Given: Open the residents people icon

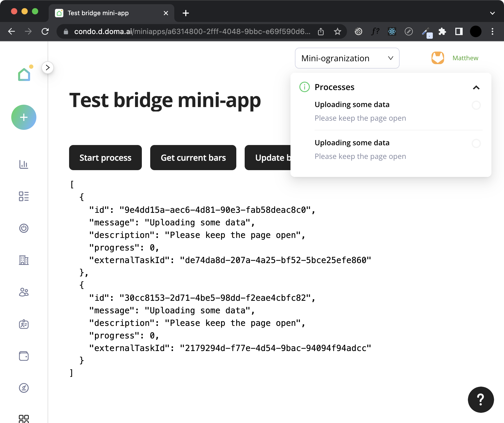Looking at the screenshot, I should tap(24, 292).
